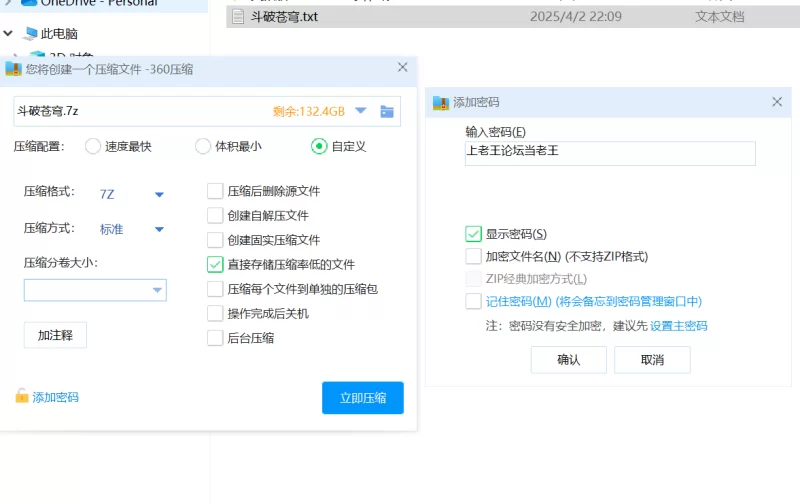Open the 设置主密码 link
This screenshot has height=504, width=800.
pos(679,326)
